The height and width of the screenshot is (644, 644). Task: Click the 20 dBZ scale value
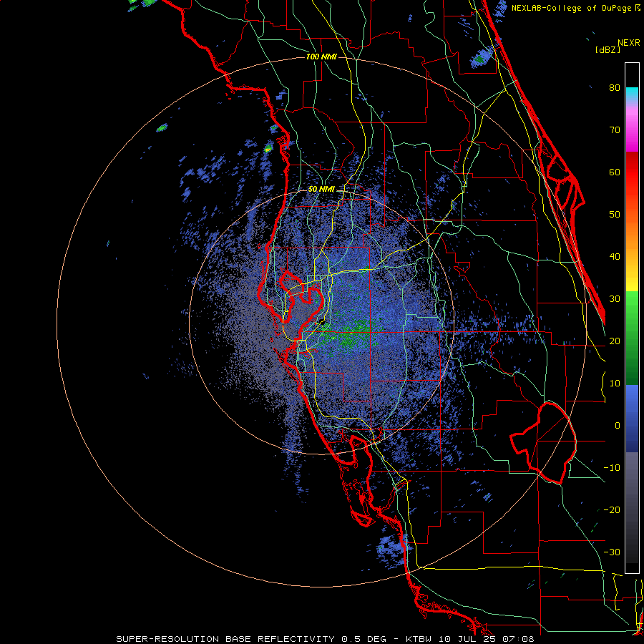(x=615, y=341)
